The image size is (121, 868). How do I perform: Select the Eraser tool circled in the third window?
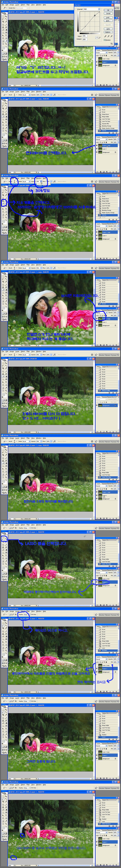[3, 203]
